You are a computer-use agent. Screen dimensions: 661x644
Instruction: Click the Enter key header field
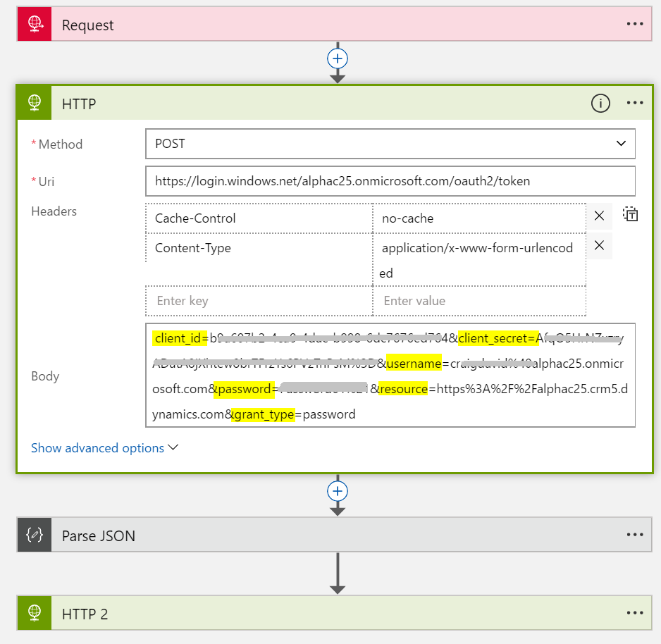pyautogui.click(x=259, y=301)
